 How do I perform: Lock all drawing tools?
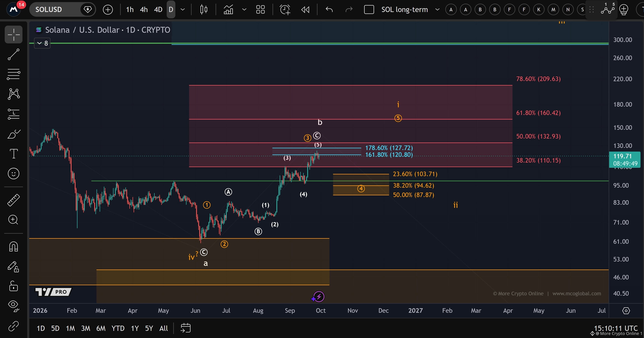(14, 286)
